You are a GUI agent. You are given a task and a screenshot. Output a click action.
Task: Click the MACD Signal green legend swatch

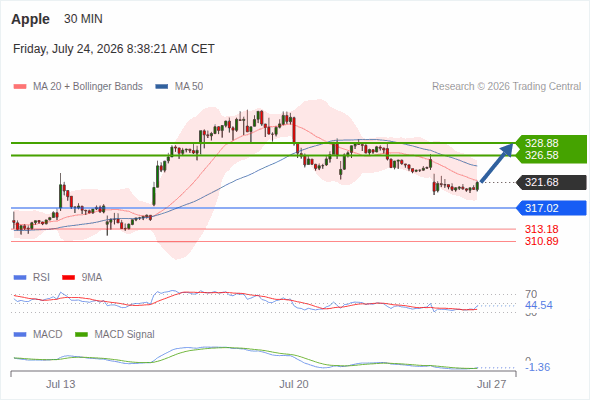[x=82, y=335]
